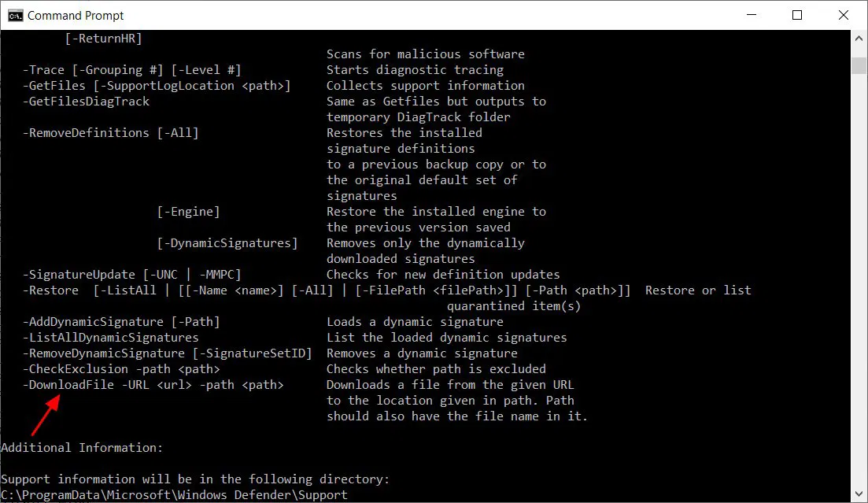Click the minimize button
This screenshot has height=503, width=868.
pyautogui.click(x=752, y=15)
